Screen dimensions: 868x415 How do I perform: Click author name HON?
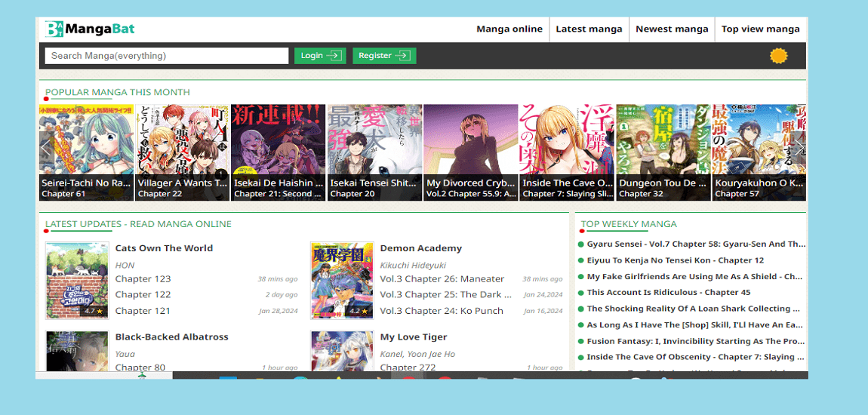tap(125, 266)
